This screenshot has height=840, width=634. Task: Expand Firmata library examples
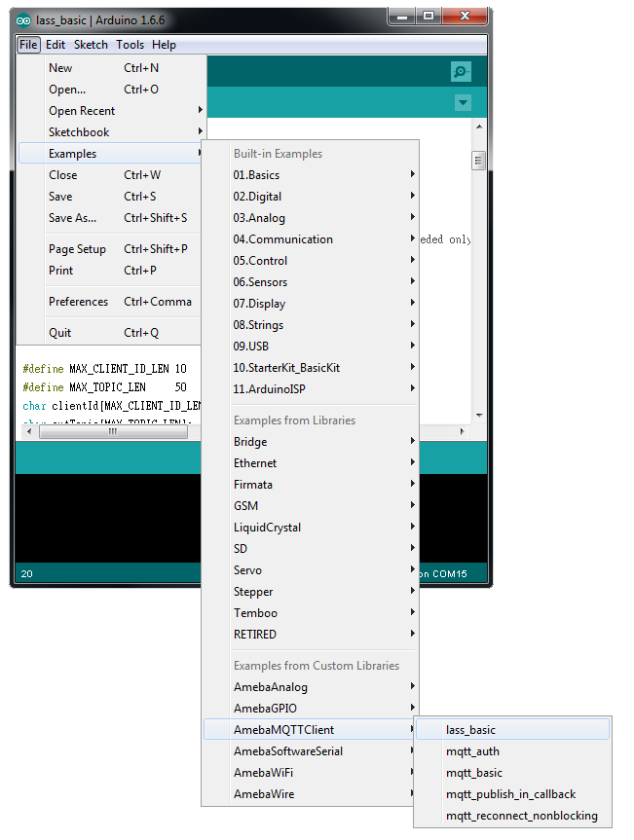tap(311, 485)
